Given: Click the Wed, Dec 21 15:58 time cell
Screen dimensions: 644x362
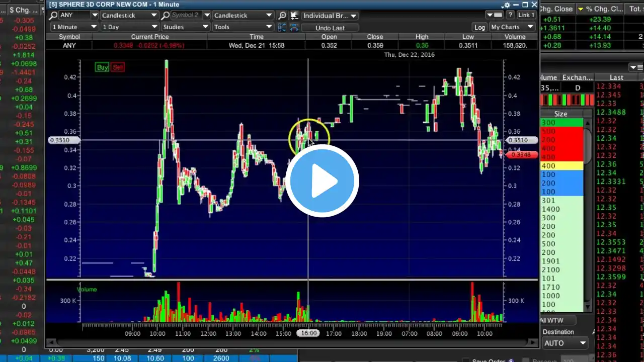Looking at the screenshot, I should coord(257,45).
